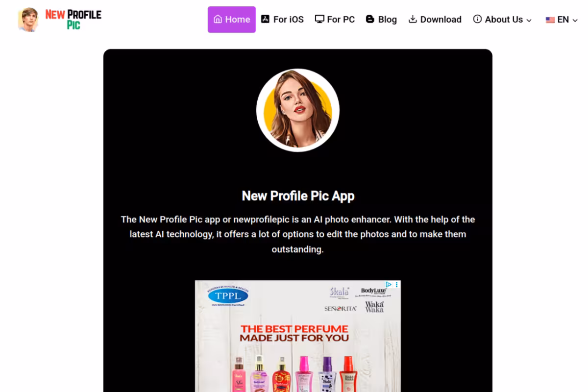Image resolution: width=588 pixels, height=392 pixels.
Task: Click the Blogger icon beside Blog
Action: (x=370, y=19)
